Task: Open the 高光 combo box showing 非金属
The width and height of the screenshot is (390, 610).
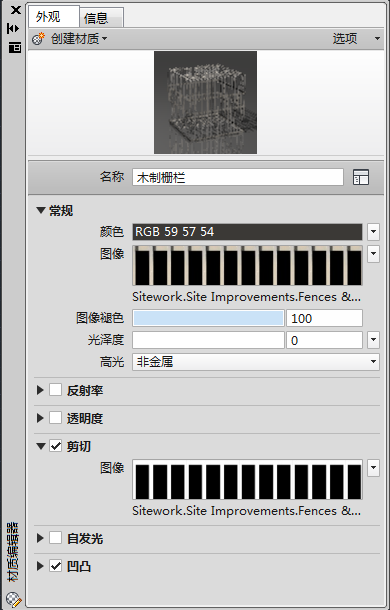Action: tap(256, 362)
